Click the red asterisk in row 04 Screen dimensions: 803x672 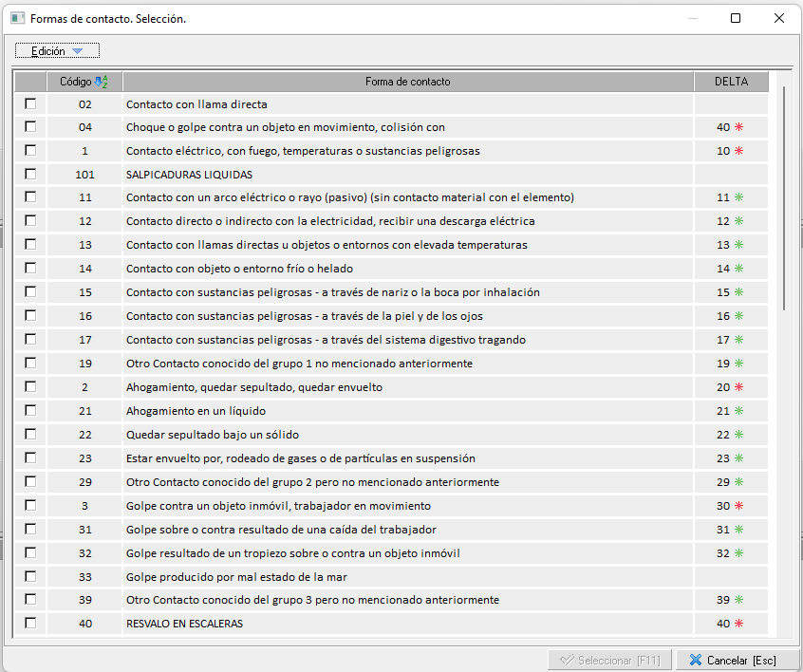click(x=738, y=127)
